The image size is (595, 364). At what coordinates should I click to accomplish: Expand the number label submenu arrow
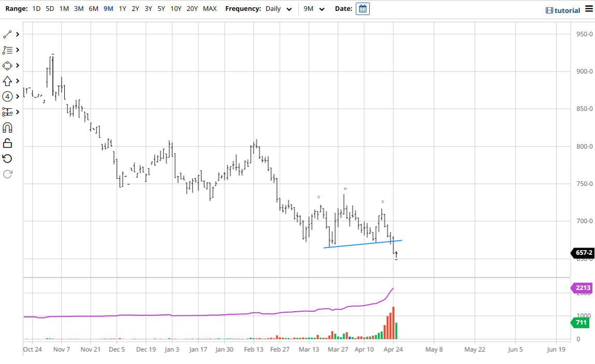tap(18, 97)
